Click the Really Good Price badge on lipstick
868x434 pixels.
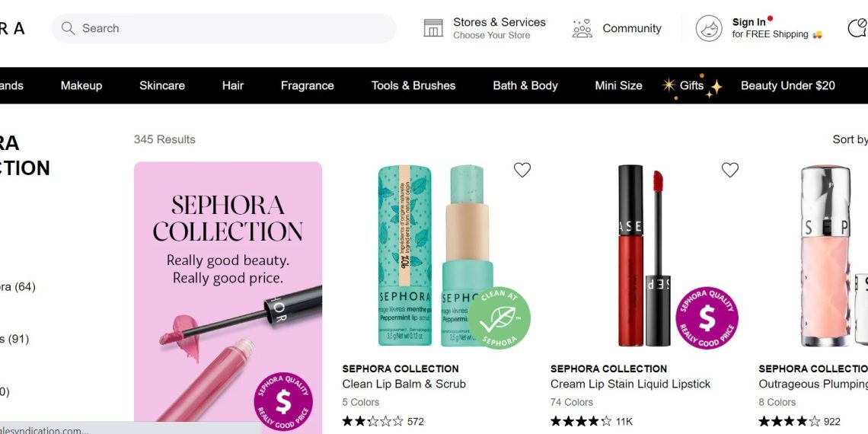pyautogui.click(x=707, y=318)
